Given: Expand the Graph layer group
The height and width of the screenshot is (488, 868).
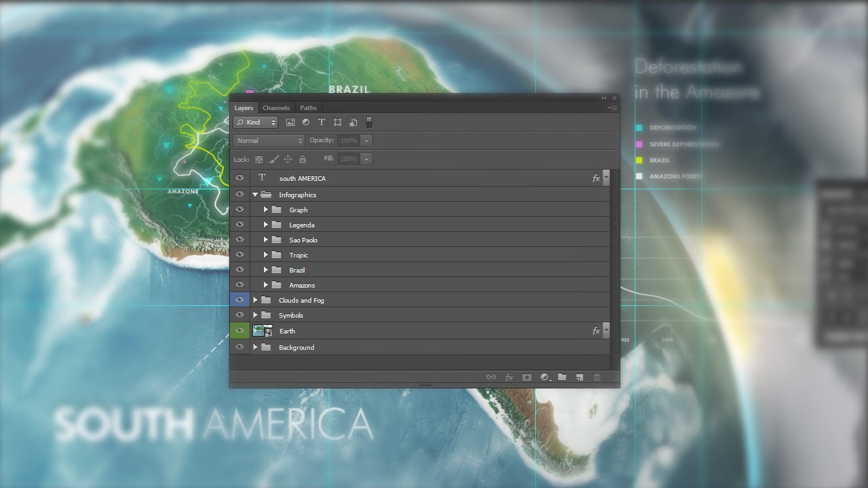Looking at the screenshot, I should tap(266, 210).
